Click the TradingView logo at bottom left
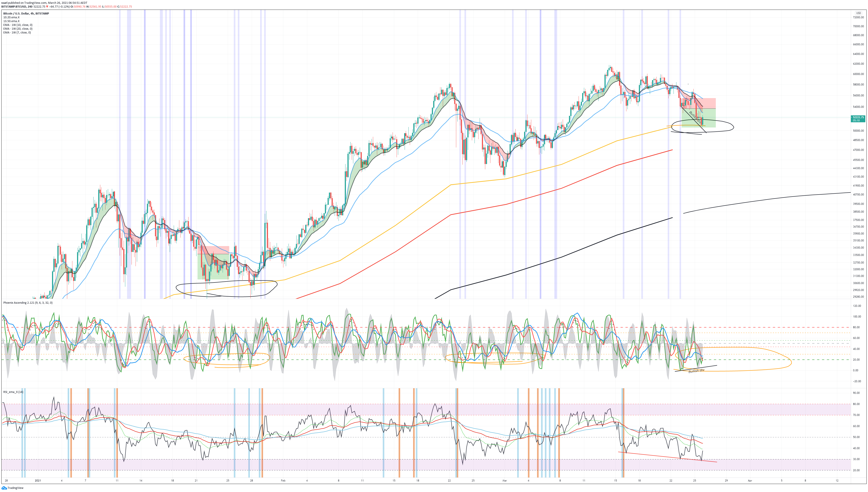This screenshot has height=492, width=868. coord(12,488)
